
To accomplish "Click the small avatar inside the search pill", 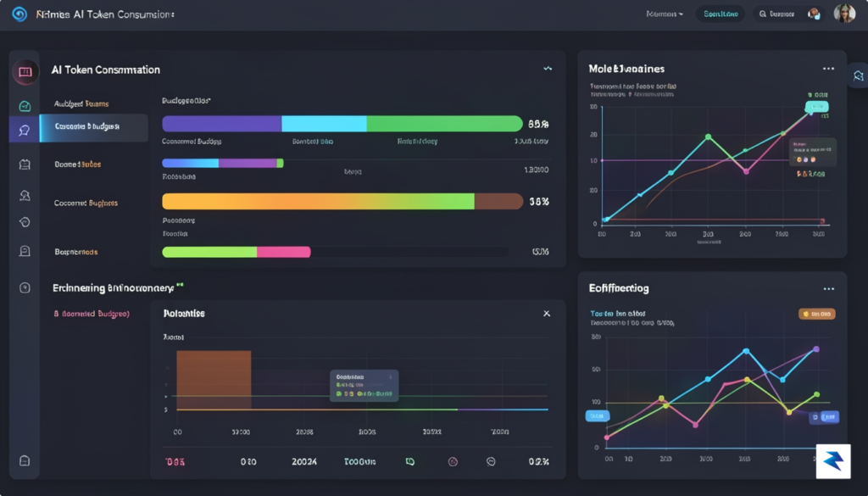I will [x=814, y=14].
